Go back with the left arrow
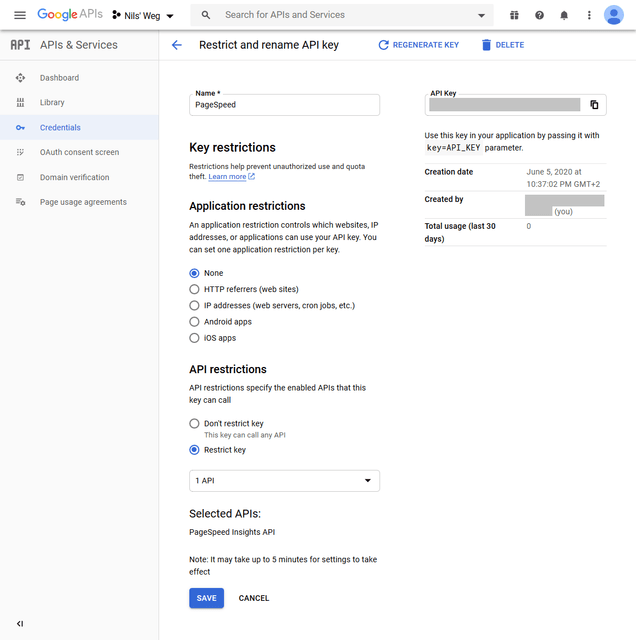The height and width of the screenshot is (640, 636). tap(176, 45)
